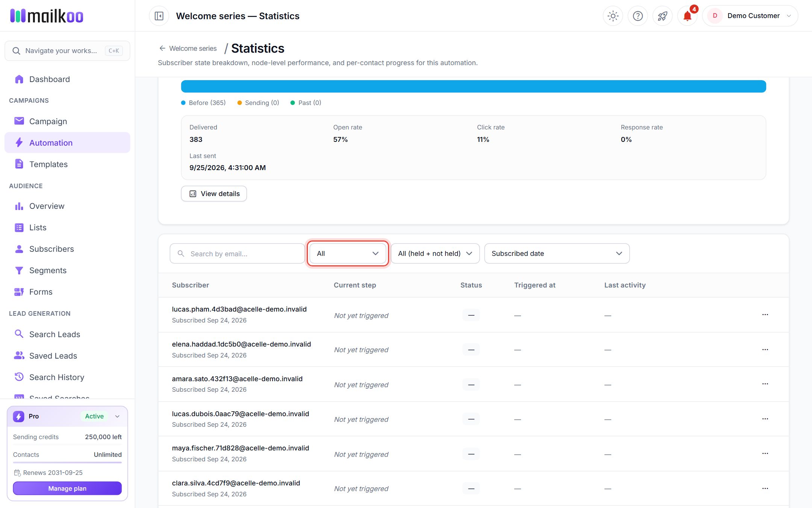The height and width of the screenshot is (508, 812).
Task: Open the All status filter dropdown
Action: [348, 253]
